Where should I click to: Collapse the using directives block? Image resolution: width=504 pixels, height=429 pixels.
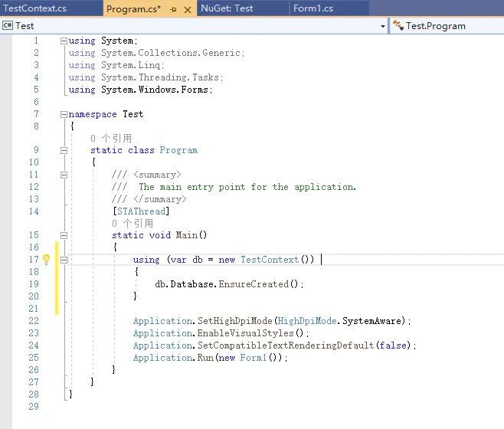point(64,41)
